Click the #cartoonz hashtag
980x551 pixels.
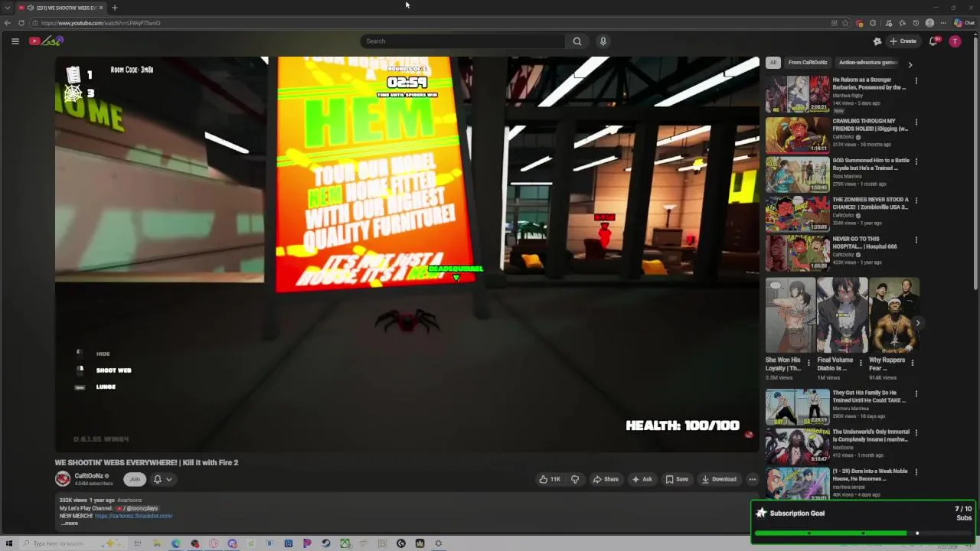tap(129, 500)
